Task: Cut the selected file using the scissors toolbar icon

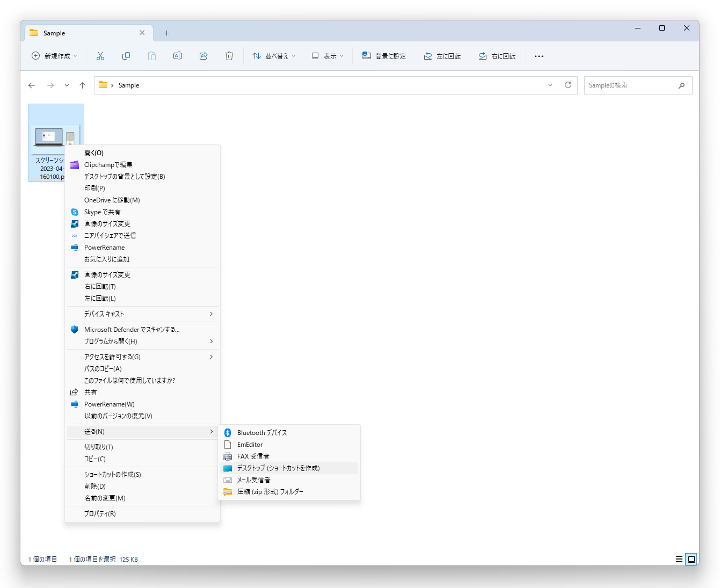Action: tap(100, 56)
